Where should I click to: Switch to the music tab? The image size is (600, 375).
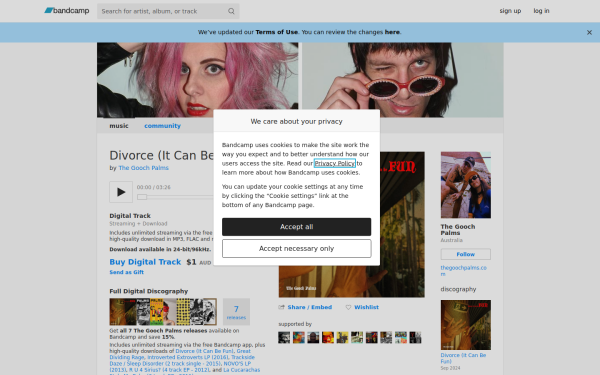[119, 126]
